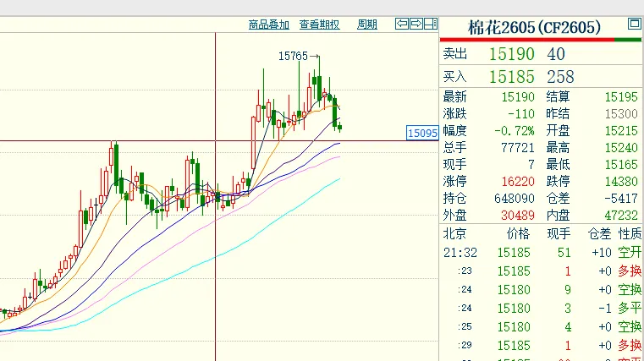Select the 15765 high price annotation

click(x=293, y=56)
